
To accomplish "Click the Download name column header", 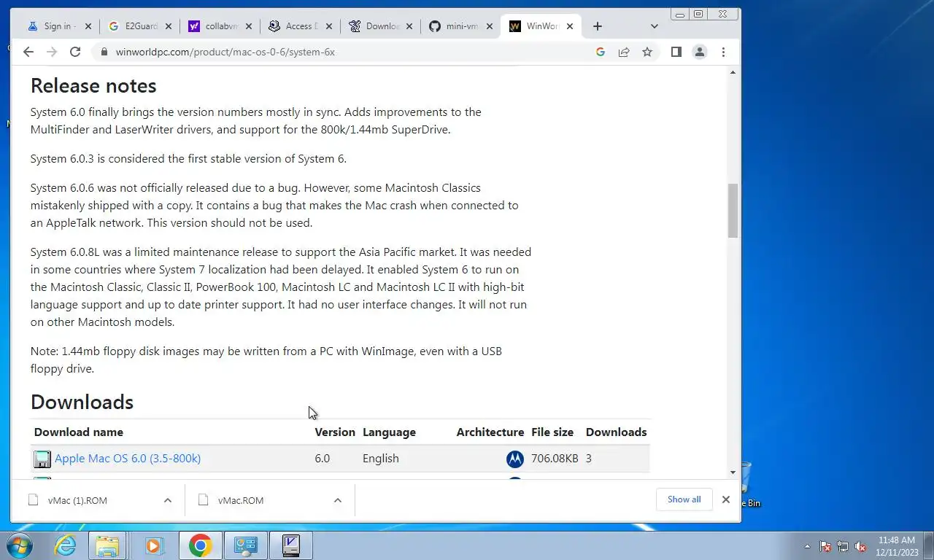I will 79,432.
